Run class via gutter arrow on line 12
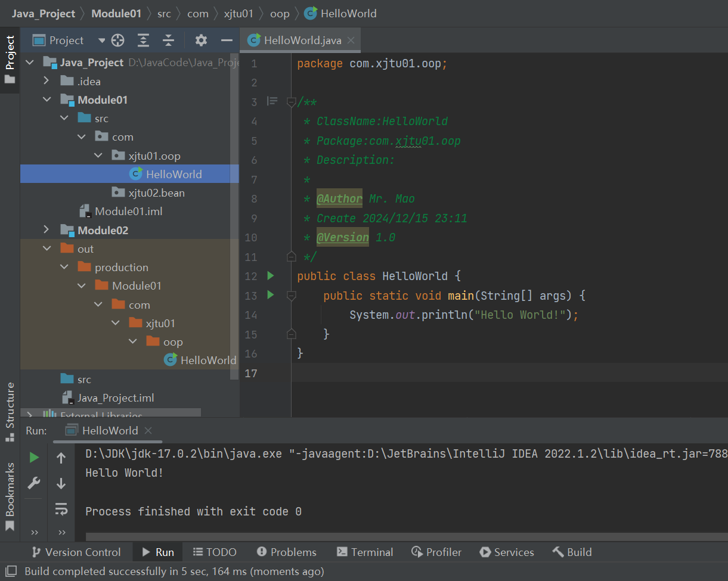728x581 pixels. click(271, 275)
